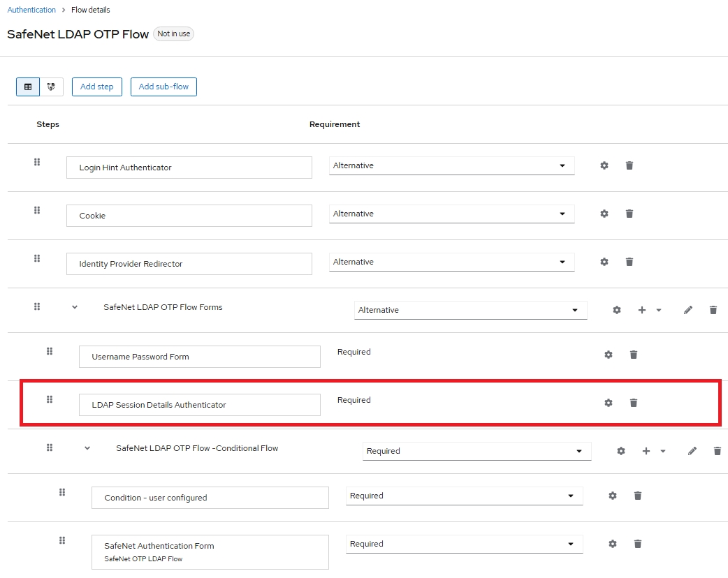This screenshot has height=578, width=728.
Task: Switch to table view toggle
Action: click(x=28, y=87)
